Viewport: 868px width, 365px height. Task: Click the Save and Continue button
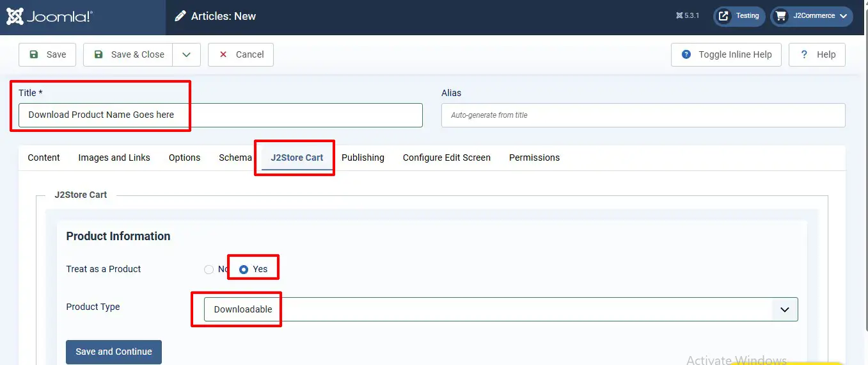point(114,352)
